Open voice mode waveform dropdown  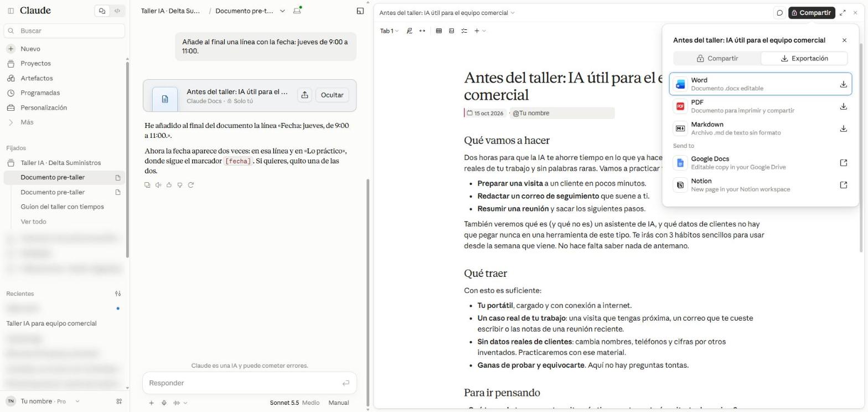pos(180,403)
